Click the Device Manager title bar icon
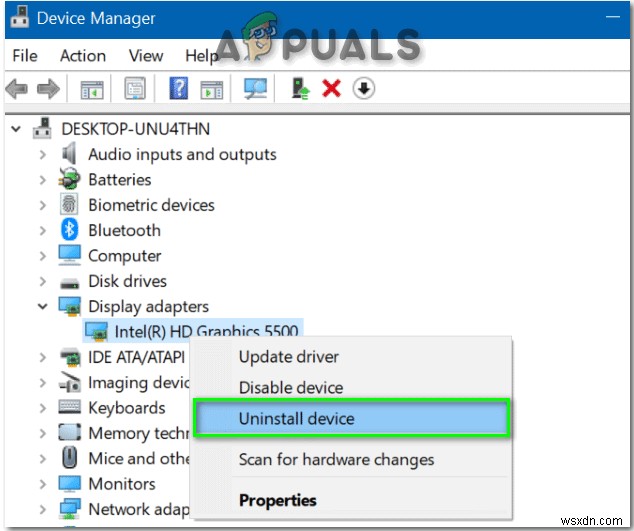This screenshot has width=634, height=531. (x=19, y=17)
